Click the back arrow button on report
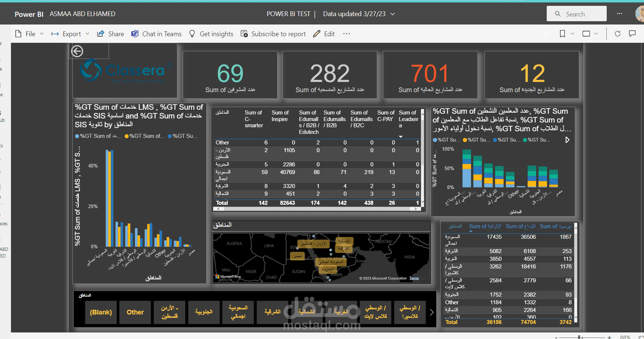Image resolution: width=644 pixels, height=339 pixels. (x=77, y=51)
